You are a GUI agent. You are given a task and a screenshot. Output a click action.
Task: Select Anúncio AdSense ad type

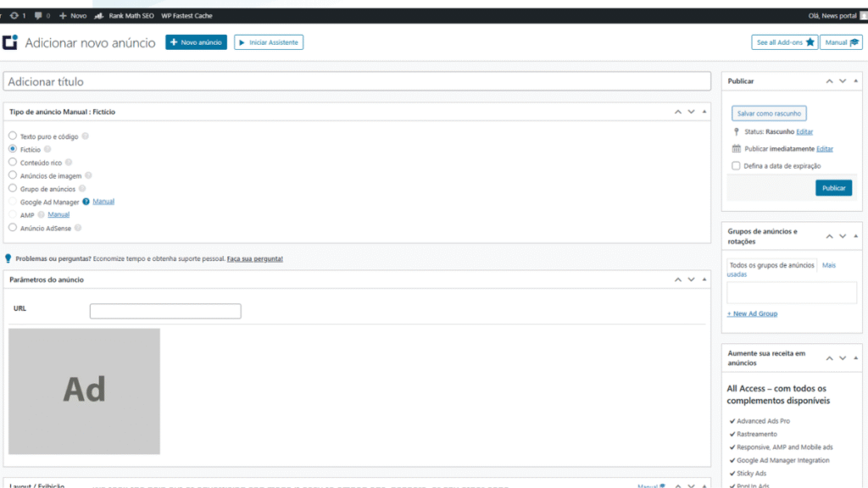[12, 227]
